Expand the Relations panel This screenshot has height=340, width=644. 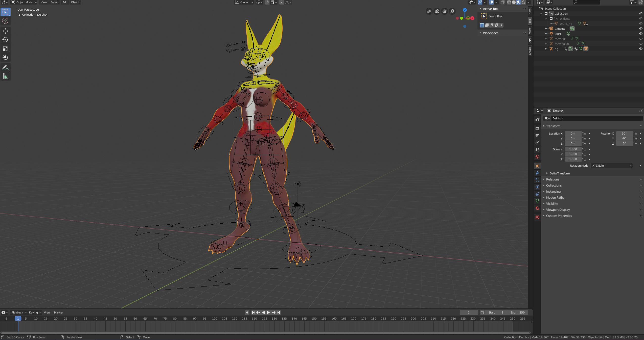(553, 179)
